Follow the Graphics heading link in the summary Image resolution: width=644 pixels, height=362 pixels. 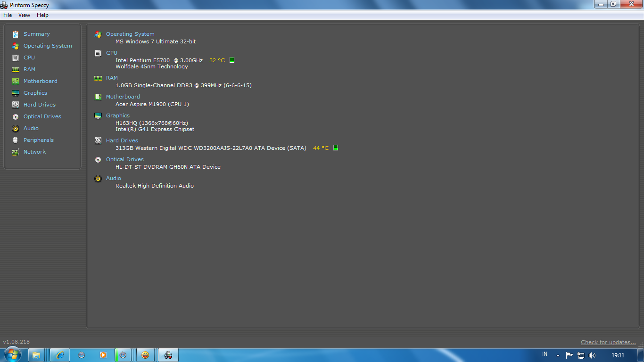point(118,115)
